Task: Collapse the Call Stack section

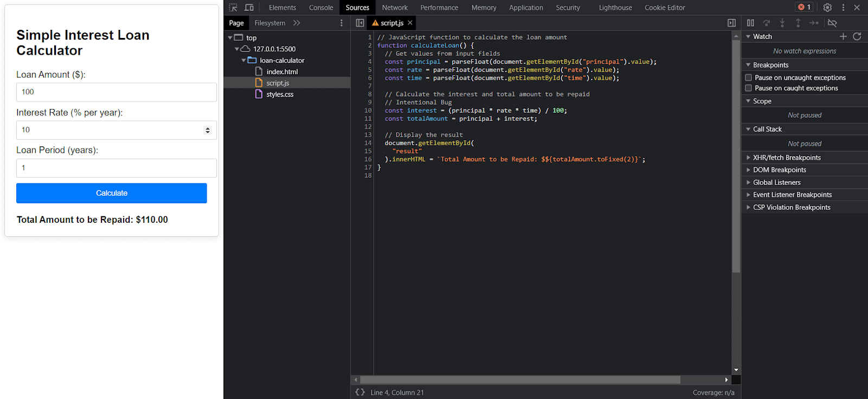Action: pyautogui.click(x=748, y=129)
